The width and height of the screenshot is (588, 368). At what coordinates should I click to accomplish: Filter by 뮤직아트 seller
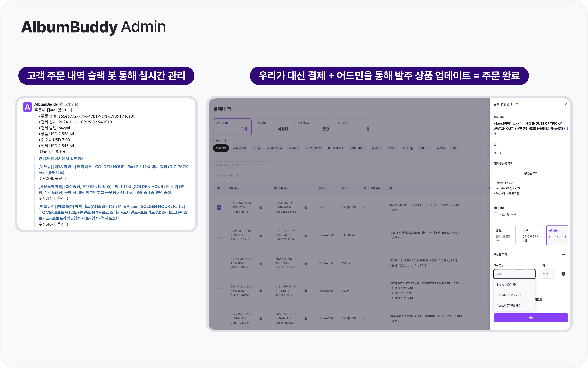click(377, 148)
